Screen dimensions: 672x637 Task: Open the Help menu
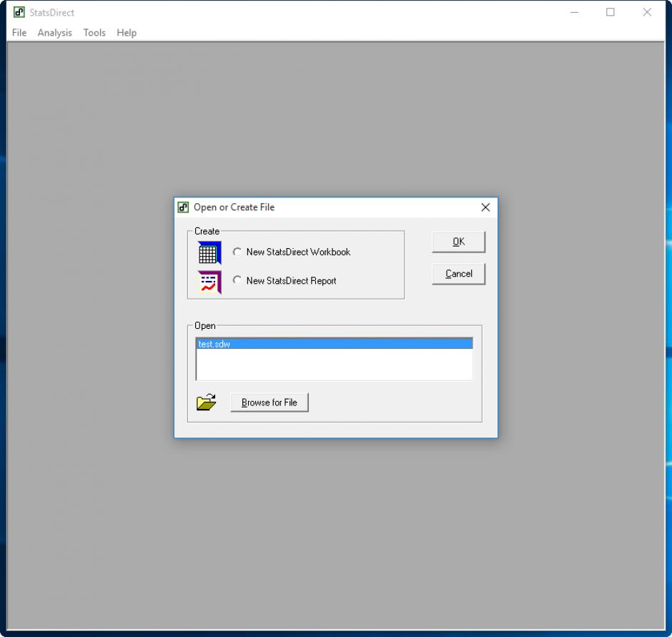pyautogui.click(x=127, y=33)
